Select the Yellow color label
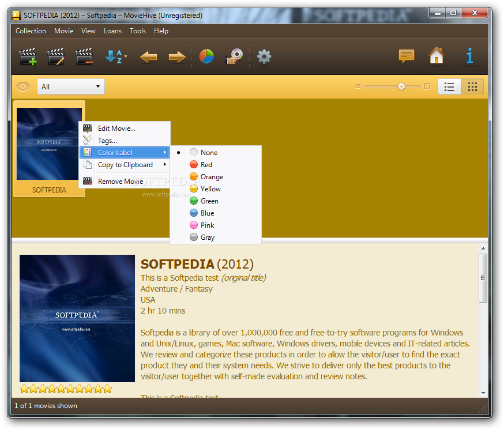The height and width of the screenshot is (430, 504). pos(216,188)
